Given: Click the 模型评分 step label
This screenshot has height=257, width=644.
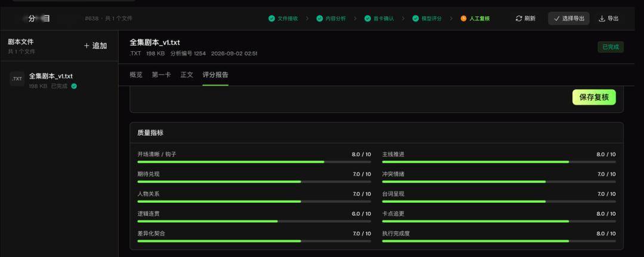Looking at the screenshot, I should (432, 18).
